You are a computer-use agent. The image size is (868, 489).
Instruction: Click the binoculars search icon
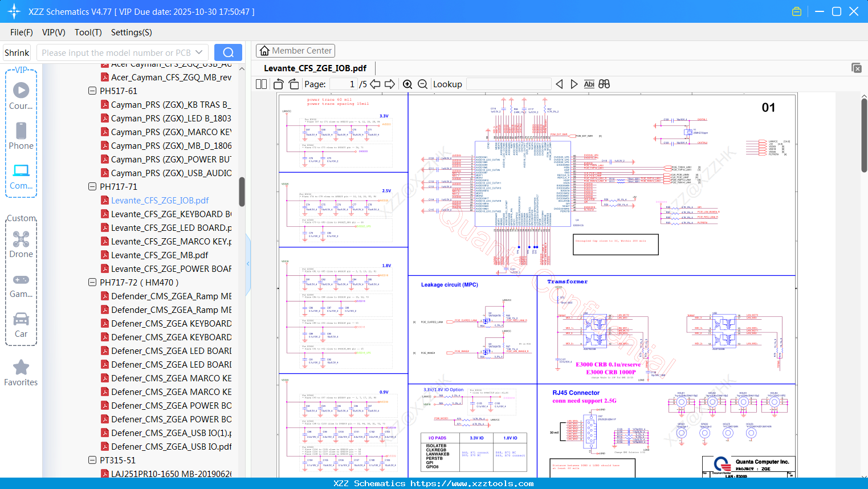coord(604,84)
